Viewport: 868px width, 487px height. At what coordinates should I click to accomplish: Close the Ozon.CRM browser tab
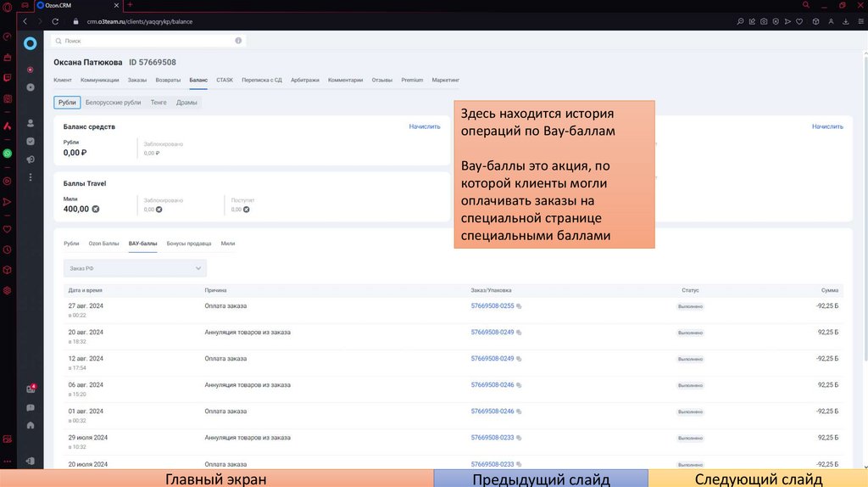click(116, 5)
